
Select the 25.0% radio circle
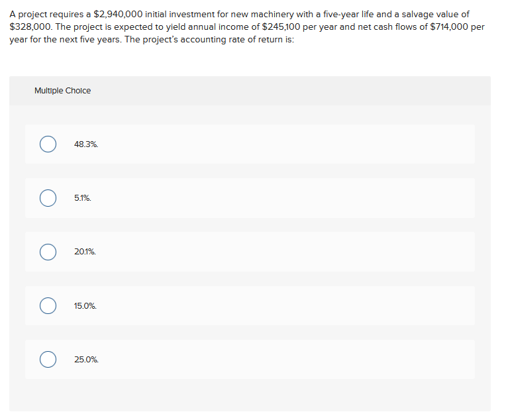pyautogui.click(x=48, y=359)
